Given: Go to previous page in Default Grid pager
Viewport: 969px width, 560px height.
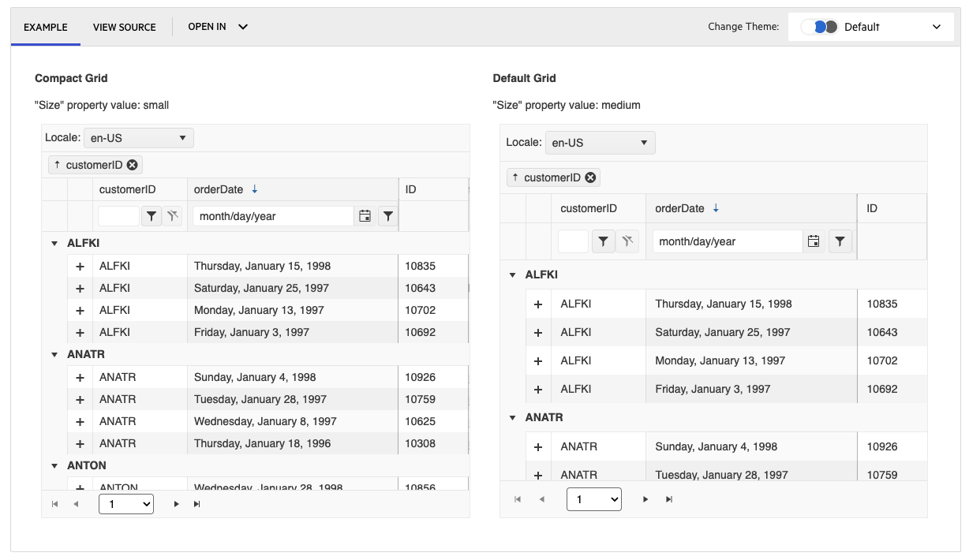Looking at the screenshot, I should (541, 499).
